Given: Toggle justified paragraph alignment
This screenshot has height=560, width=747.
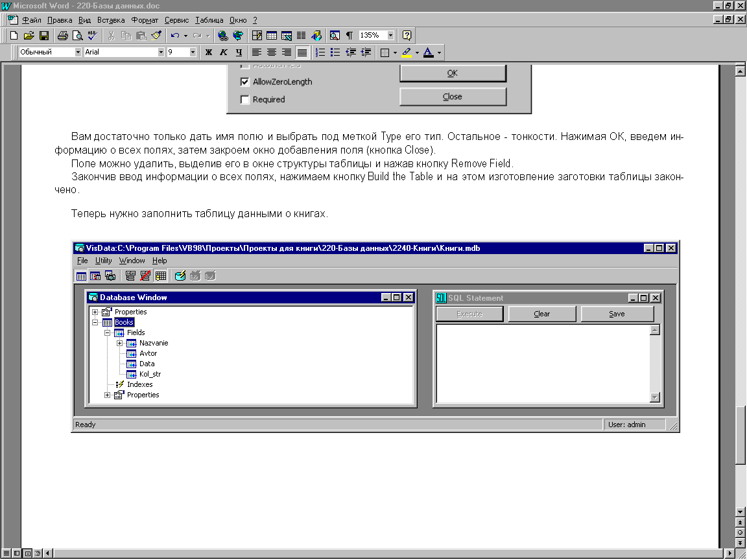Looking at the screenshot, I should (302, 52).
